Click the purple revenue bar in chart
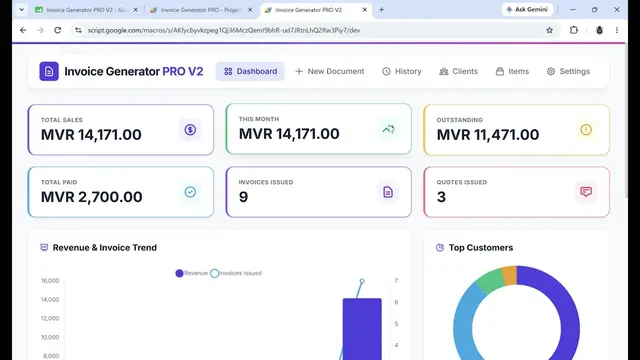This screenshot has height=360, width=640. click(x=362, y=329)
